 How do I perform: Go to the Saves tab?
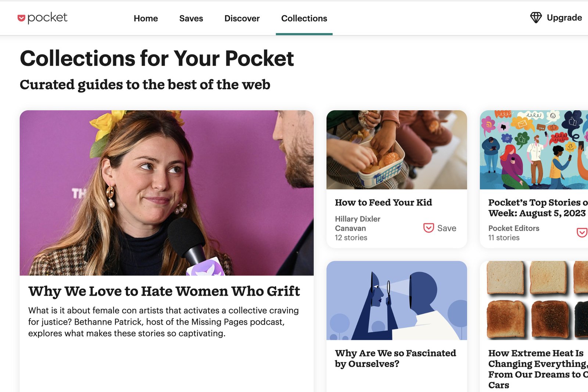191,18
